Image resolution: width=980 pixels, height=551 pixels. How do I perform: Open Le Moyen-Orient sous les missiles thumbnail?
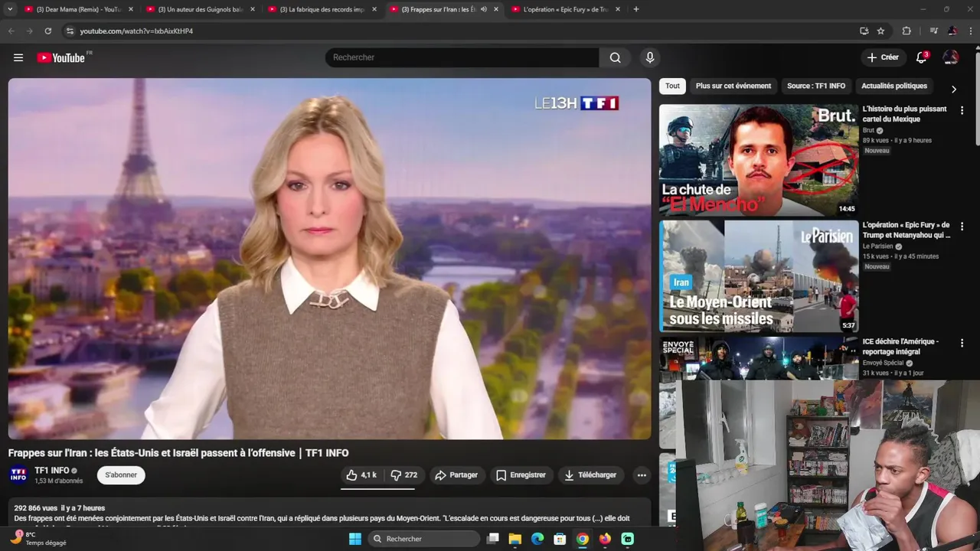[759, 276]
